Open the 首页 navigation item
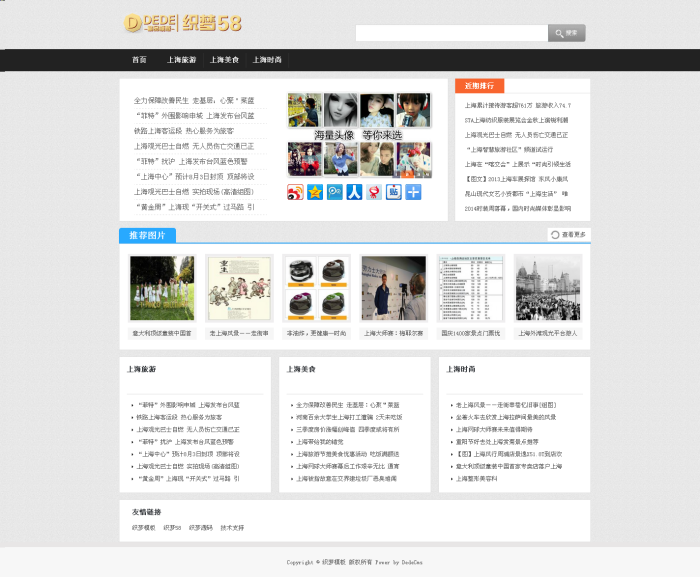The height and width of the screenshot is (577, 700). (x=139, y=60)
